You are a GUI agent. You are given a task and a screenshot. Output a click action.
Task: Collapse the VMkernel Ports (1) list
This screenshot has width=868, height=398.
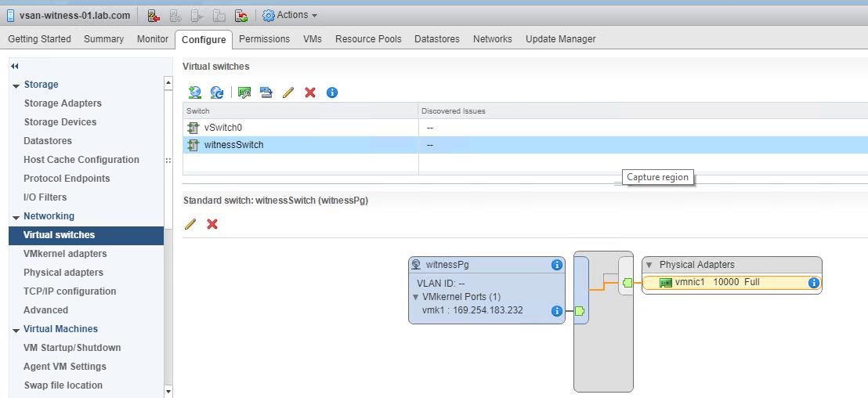click(416, 297)
